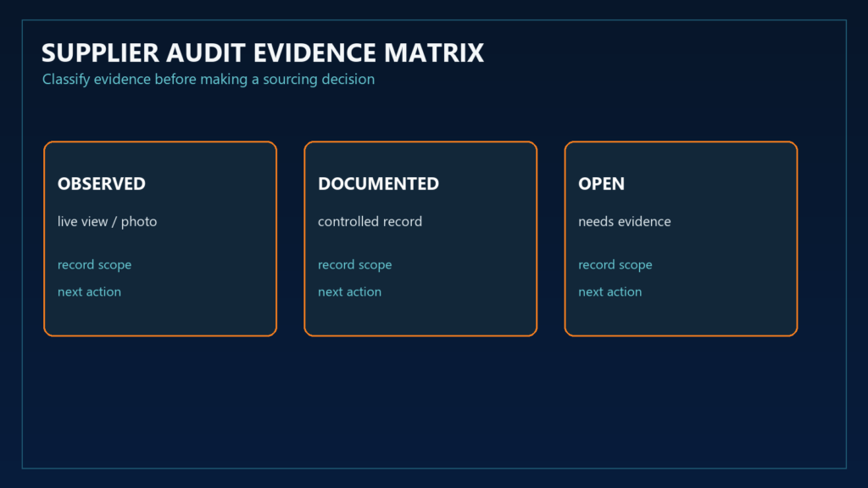Click 'next action' in the DOCUMENTED card

349,291
